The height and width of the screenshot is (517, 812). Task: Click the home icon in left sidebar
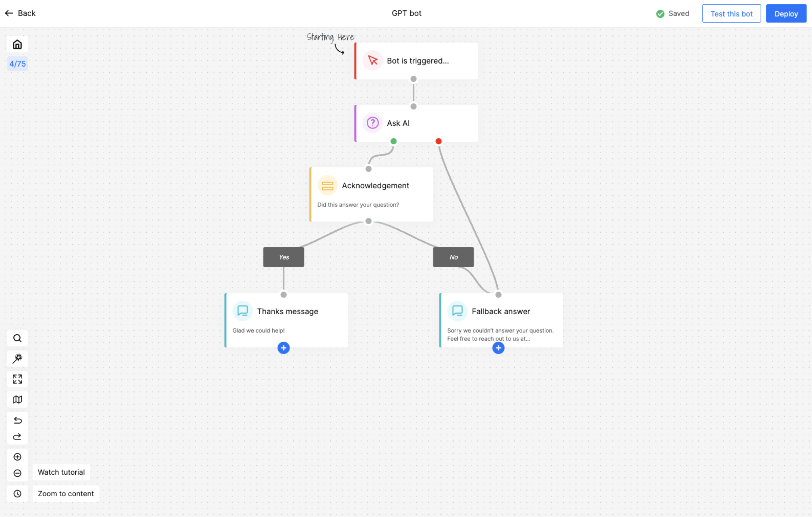pos(17,45)
